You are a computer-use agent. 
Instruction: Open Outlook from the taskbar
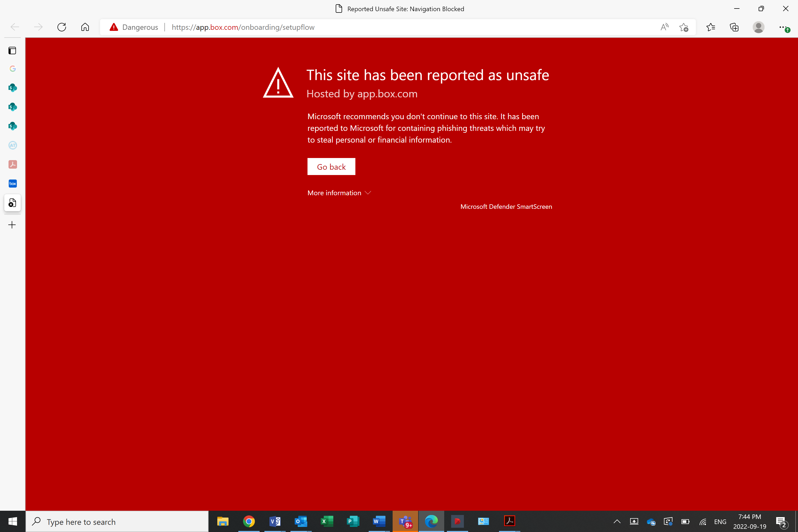[x=301, y=521]
